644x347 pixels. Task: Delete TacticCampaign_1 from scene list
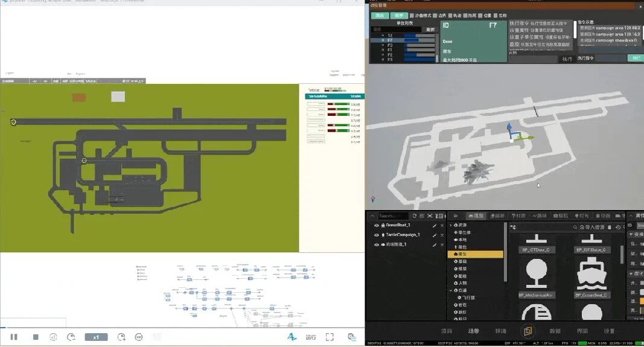(x=442, y=235)
